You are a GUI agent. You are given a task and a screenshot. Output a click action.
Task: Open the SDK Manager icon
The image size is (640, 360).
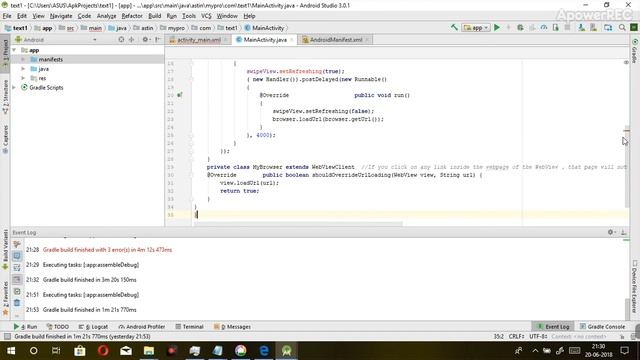point(593,27)
